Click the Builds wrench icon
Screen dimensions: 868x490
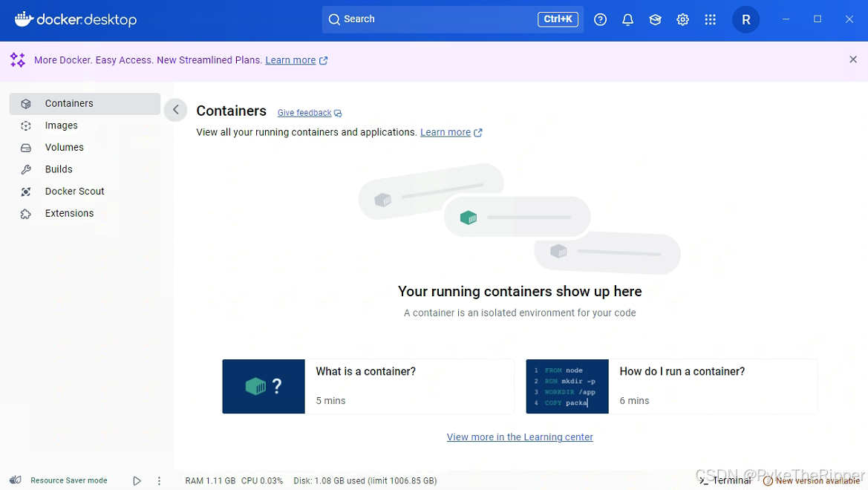(x=26, y=169)
